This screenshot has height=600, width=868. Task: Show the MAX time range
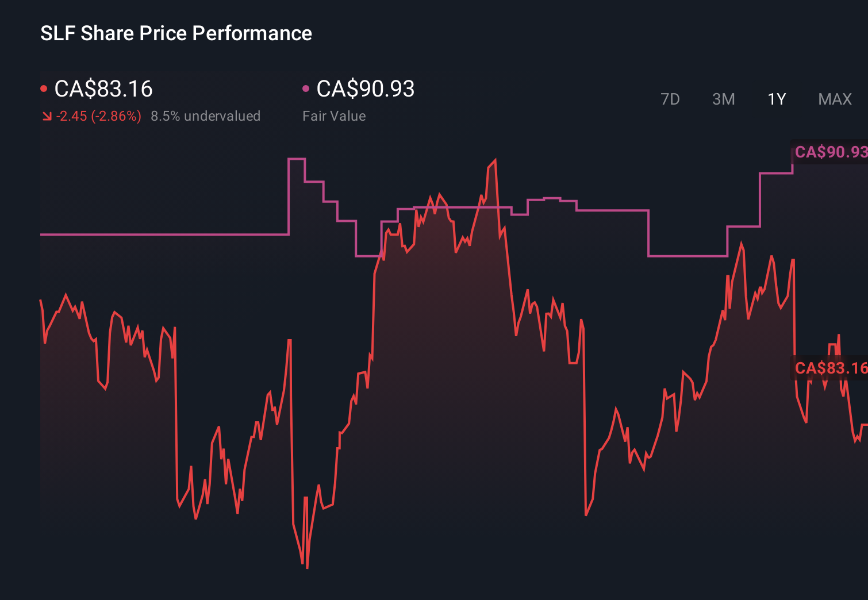click(835, 99)
